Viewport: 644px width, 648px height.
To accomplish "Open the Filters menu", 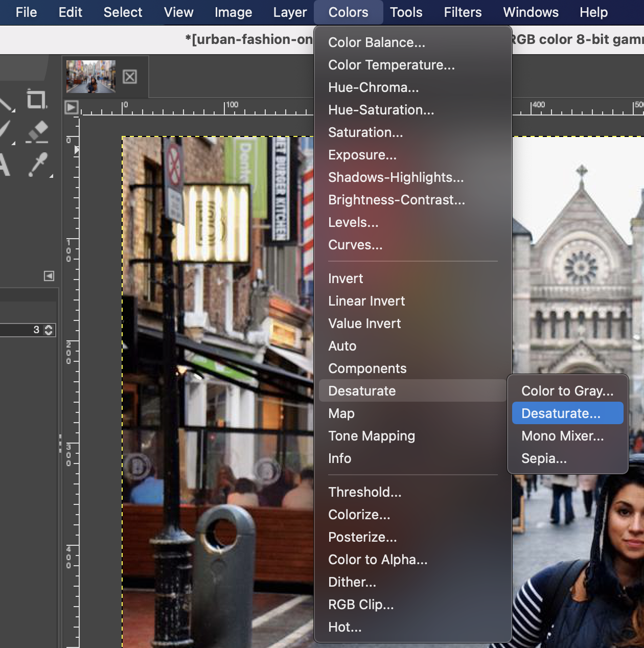I will pos(462,12).
